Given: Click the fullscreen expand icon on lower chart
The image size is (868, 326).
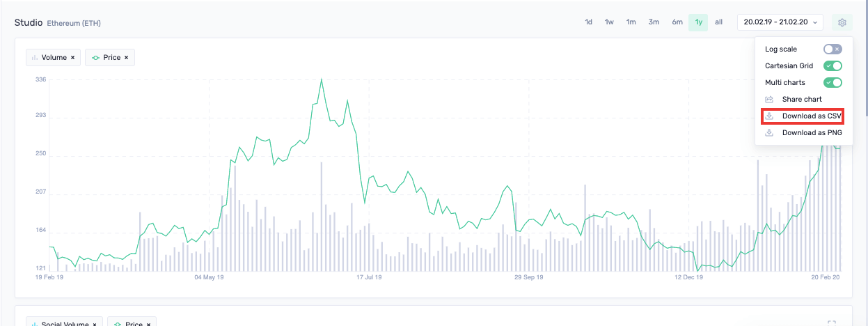Looking at the screenshot, I should coord(831,323).
